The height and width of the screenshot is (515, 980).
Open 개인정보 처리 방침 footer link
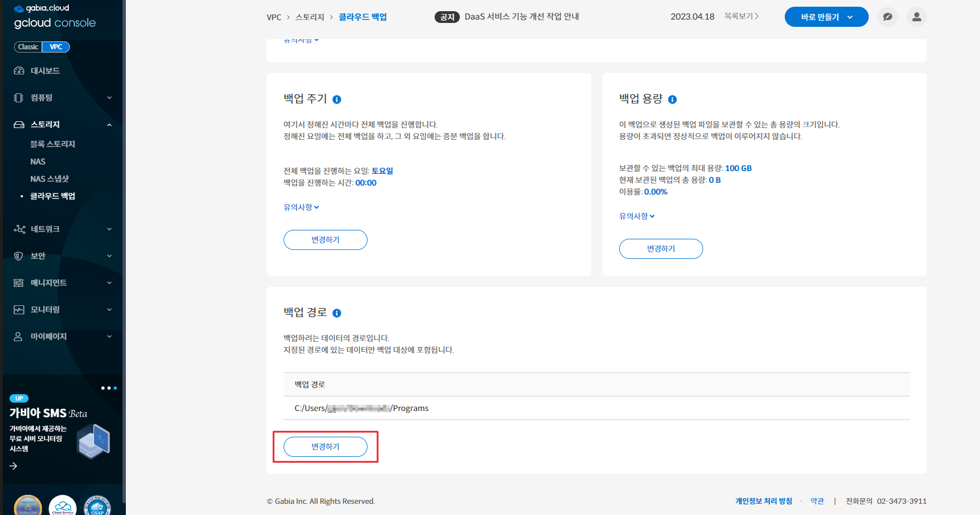[764, 502]
